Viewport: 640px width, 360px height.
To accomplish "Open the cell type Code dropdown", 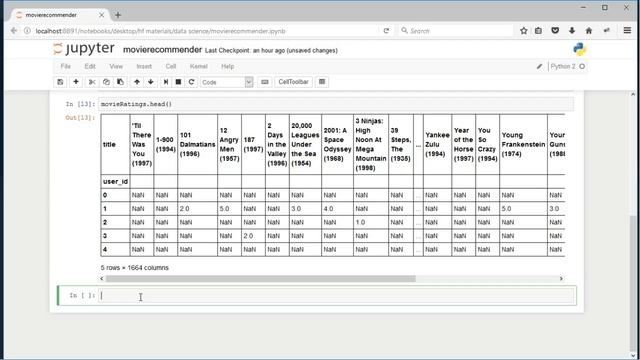I will pos(227,82).
